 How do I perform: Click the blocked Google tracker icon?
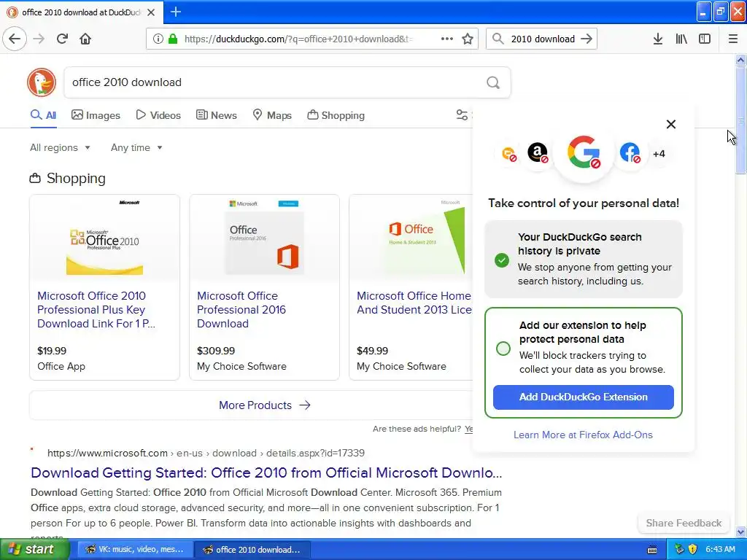pos(584,153)
